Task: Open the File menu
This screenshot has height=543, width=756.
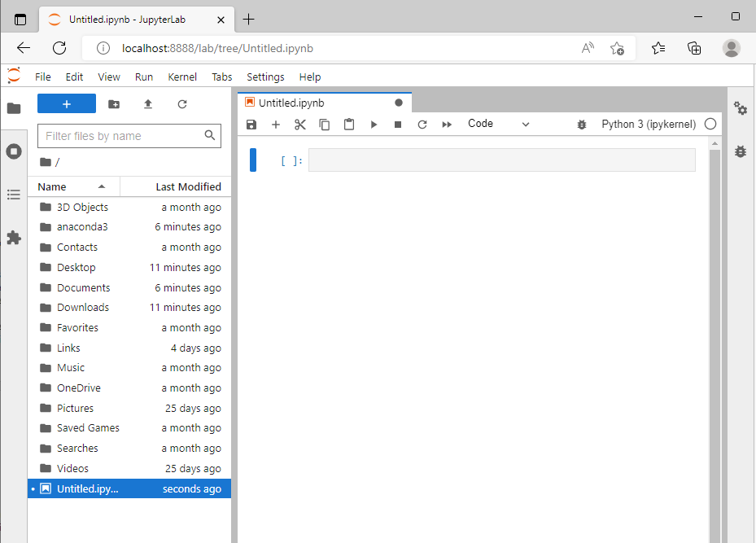Action: point(43,77)
